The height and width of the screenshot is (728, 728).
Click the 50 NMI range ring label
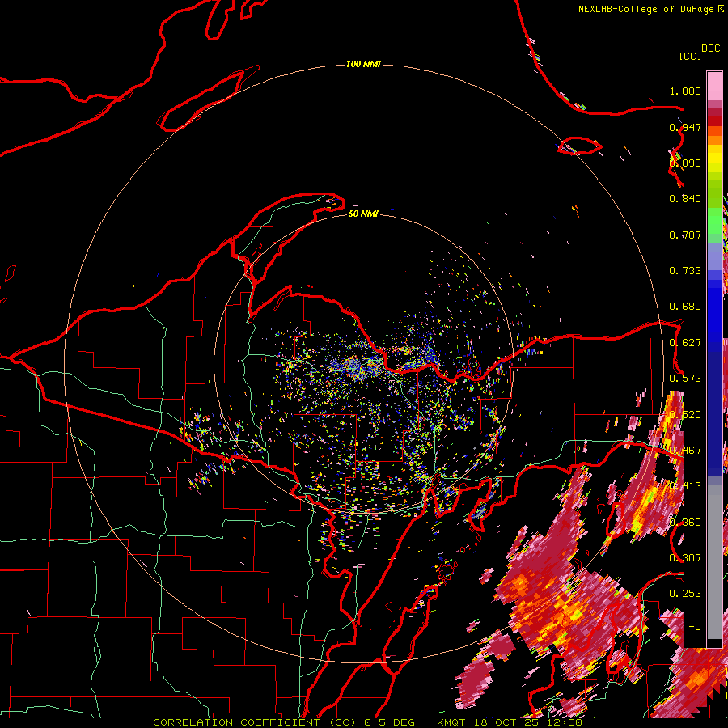coord(363,214)
